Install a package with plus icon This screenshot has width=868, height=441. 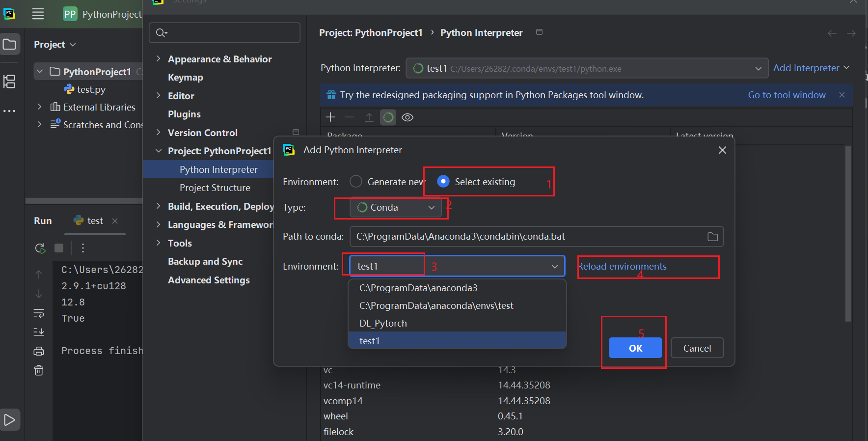pos(330,117)
